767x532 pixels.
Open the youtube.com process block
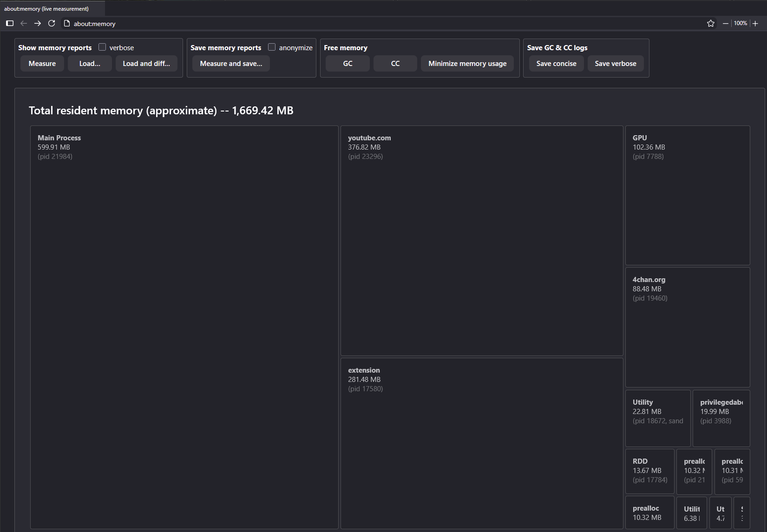point(482,241)
